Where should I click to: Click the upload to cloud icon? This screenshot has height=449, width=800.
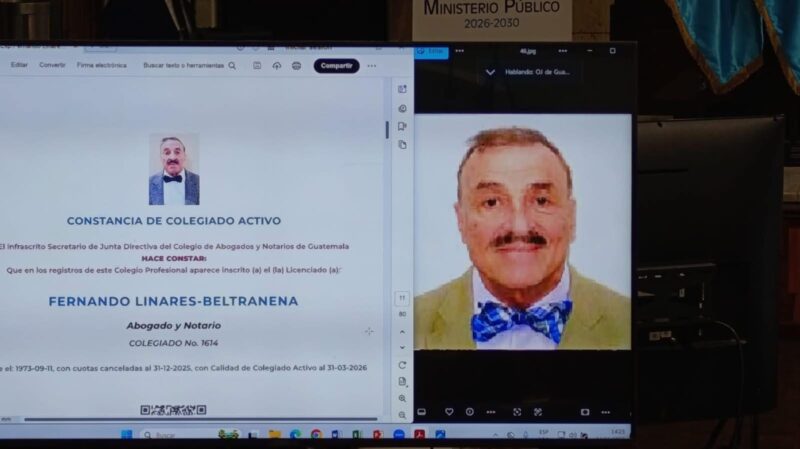pos(277,66)
